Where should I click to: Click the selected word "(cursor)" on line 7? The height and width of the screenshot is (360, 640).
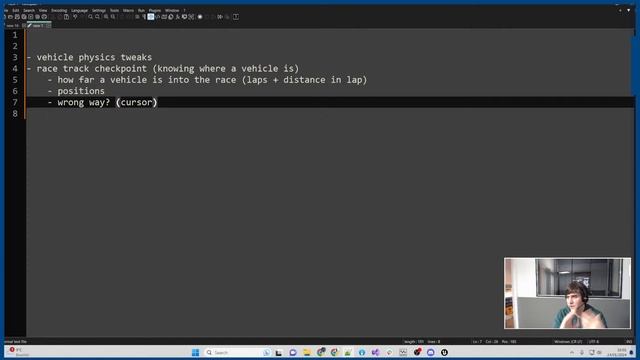[x=137, y=102]
